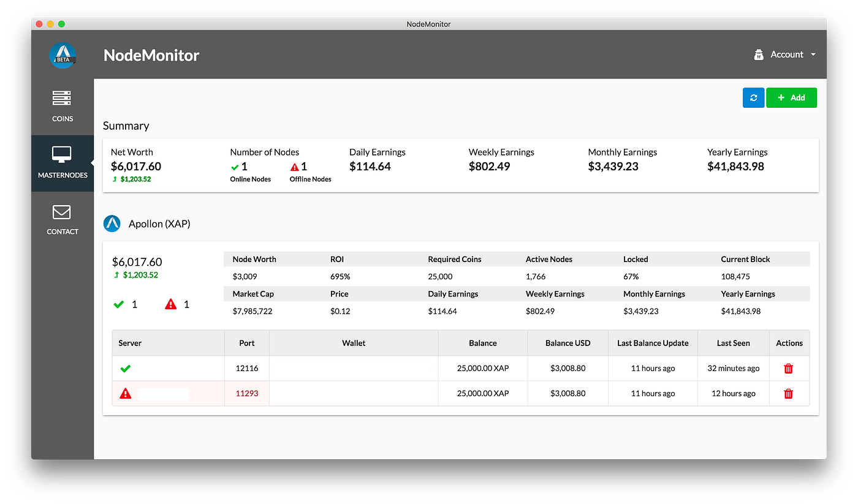
Task: Delete the offline node on port 11293
Action: tap(789, 393)
